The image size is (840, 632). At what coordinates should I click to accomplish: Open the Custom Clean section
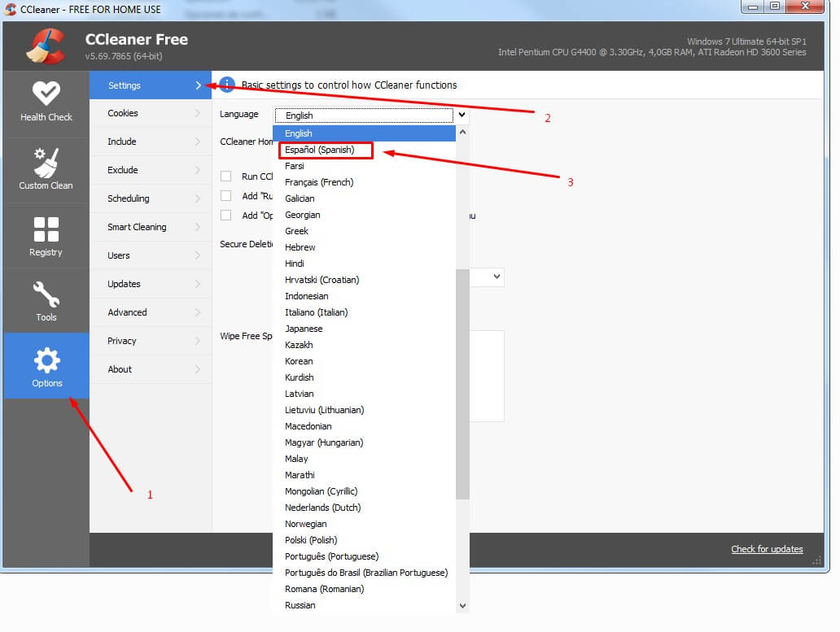point(46,169)
